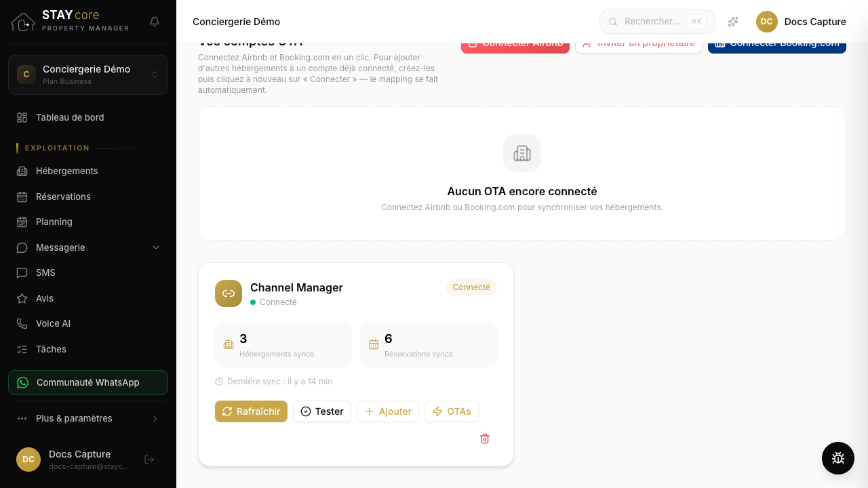Open SMS page
The height and width of the screenshot is (488, 868).
88,272
